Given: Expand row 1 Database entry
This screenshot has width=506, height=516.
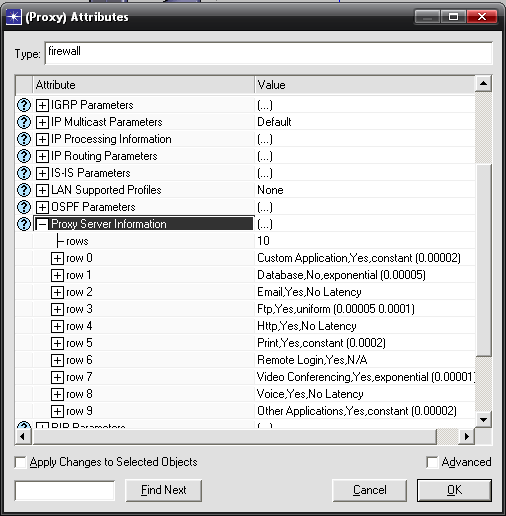Looking at the screenshot, I should (57, 275).
